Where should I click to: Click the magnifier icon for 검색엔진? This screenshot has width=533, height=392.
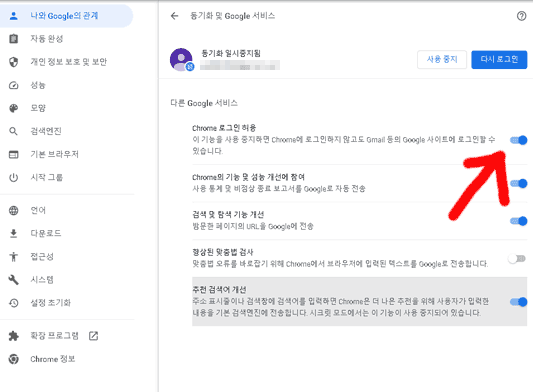click(14, 131)
